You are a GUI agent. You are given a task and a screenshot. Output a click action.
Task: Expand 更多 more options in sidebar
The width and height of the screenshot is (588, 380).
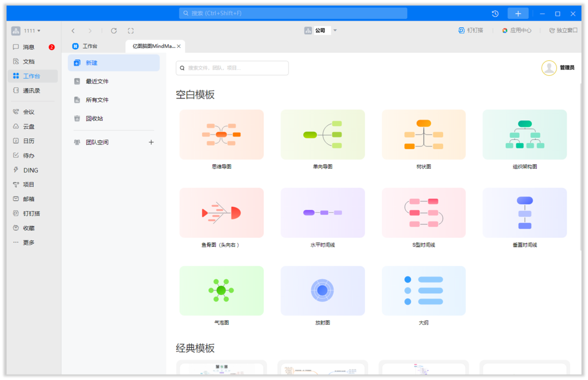tap(28, 243)
